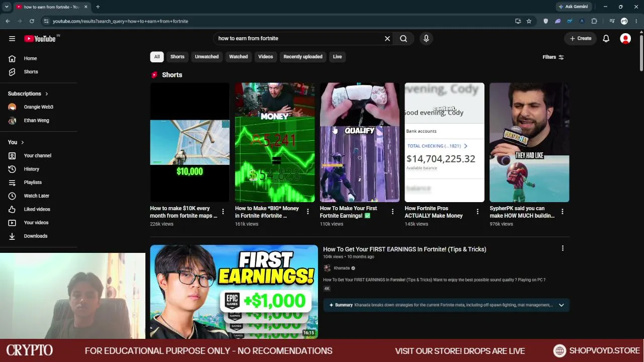Go back with the browser back arrow
The height and width of the screenshot is (362, 644).
(8, 21)
